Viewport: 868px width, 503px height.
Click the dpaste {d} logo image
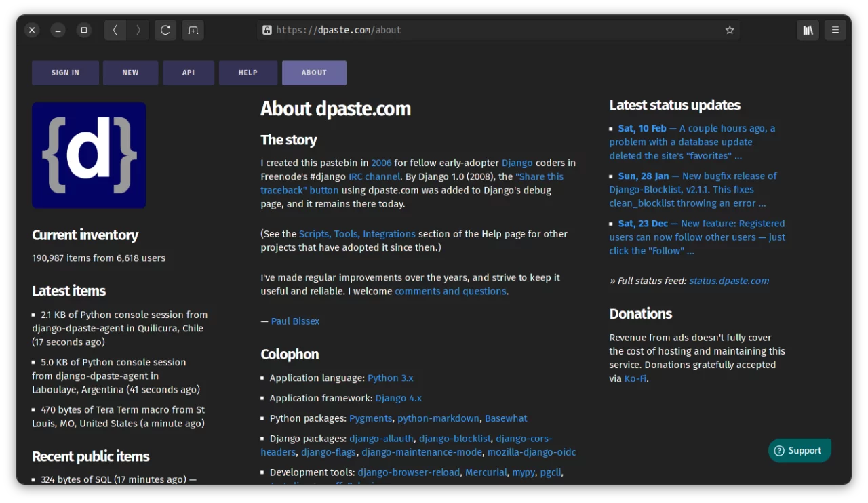click(89, 155)
